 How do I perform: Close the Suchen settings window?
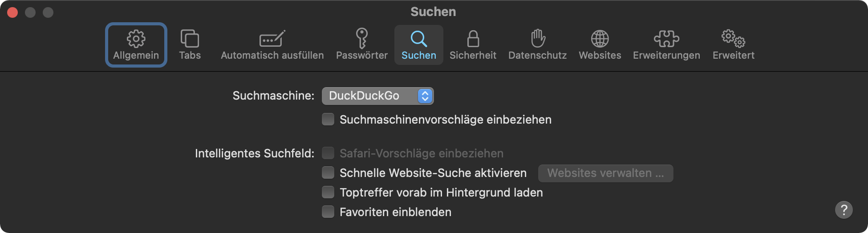(x=12, y=12)
